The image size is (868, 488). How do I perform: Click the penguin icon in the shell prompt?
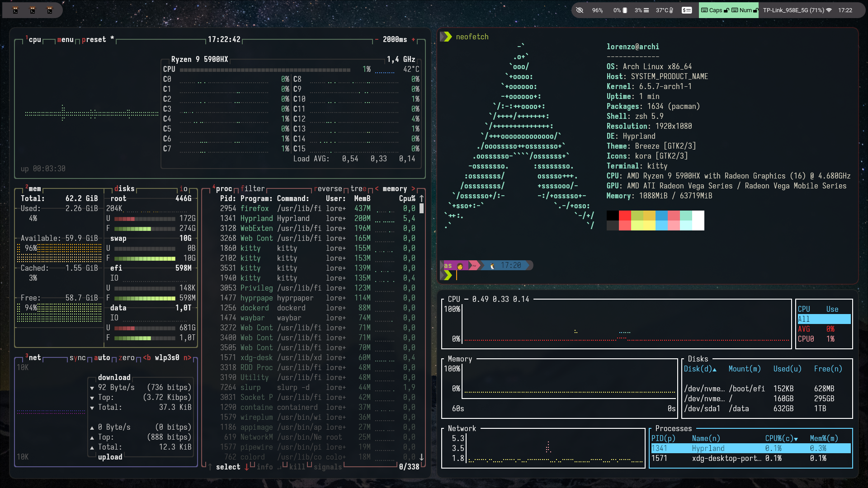(x=492, y=266)
